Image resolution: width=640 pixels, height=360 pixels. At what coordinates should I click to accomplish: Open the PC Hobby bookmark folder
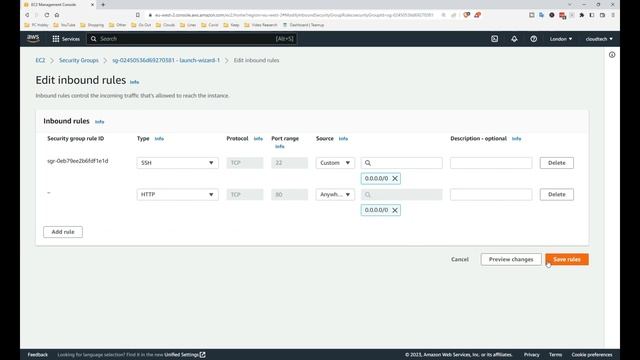[x=36, y=25]
